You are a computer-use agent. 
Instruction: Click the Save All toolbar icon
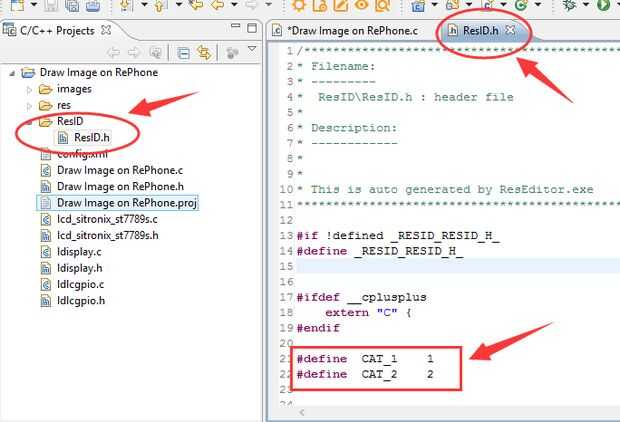click(x=72, y=5)
